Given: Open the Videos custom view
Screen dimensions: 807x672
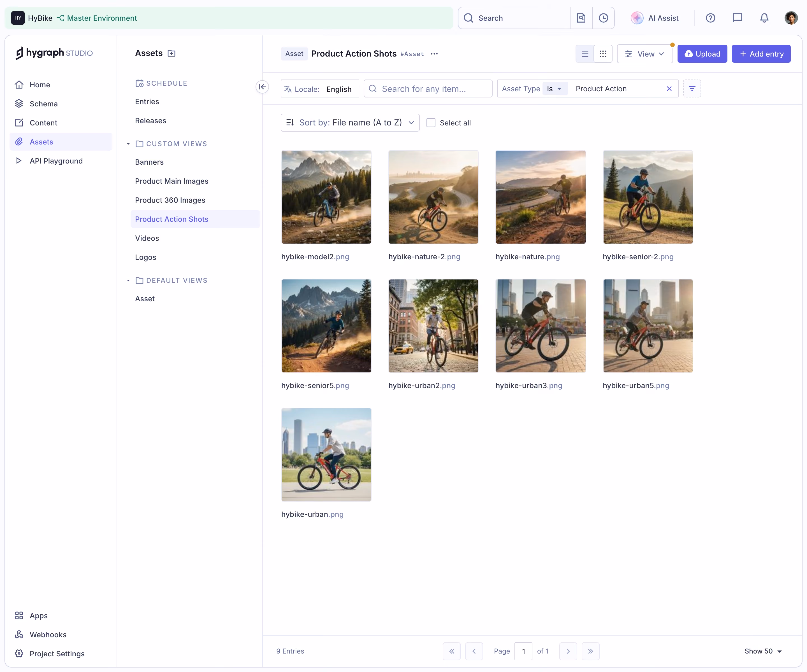Looking at the screenshot, I should (147, 238).
